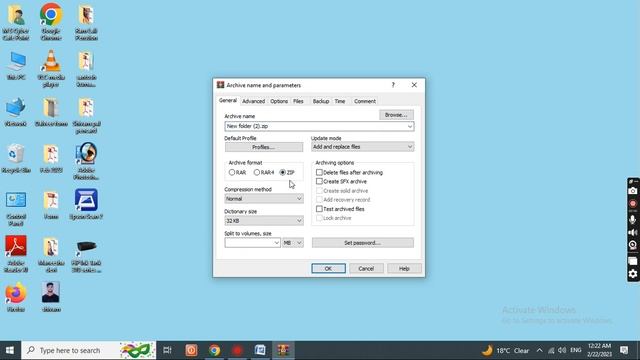The image size is (640, 360).
Task: Open orange app icon on taskbar
Action: tap(191, 350)
